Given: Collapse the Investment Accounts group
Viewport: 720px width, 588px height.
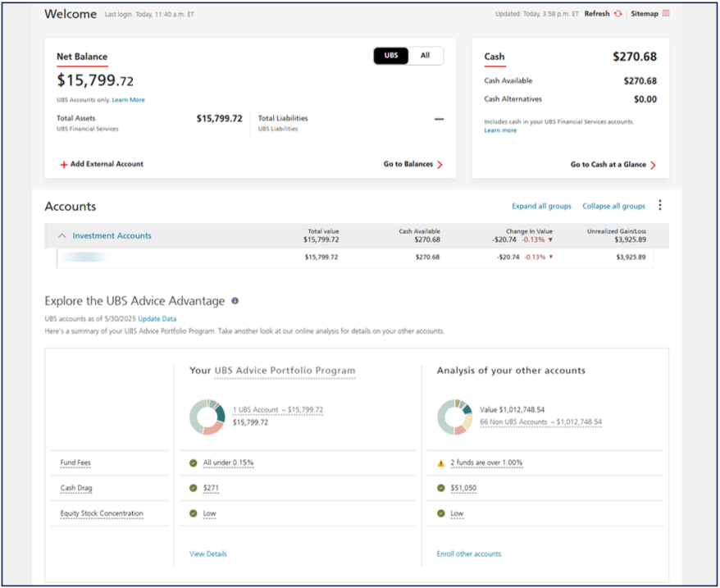Looking at the screenshot, I should [x=62, y=235].
